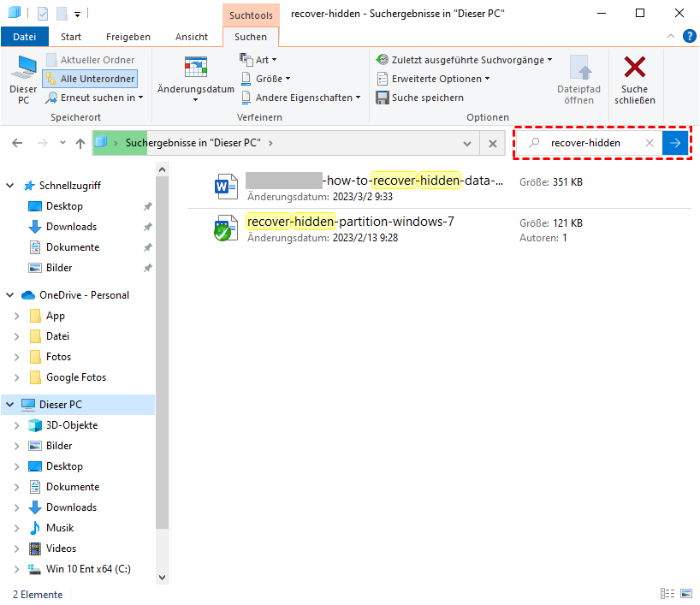
Task: Expand Dokumente under Dieser PC
Action: point(16,487)
